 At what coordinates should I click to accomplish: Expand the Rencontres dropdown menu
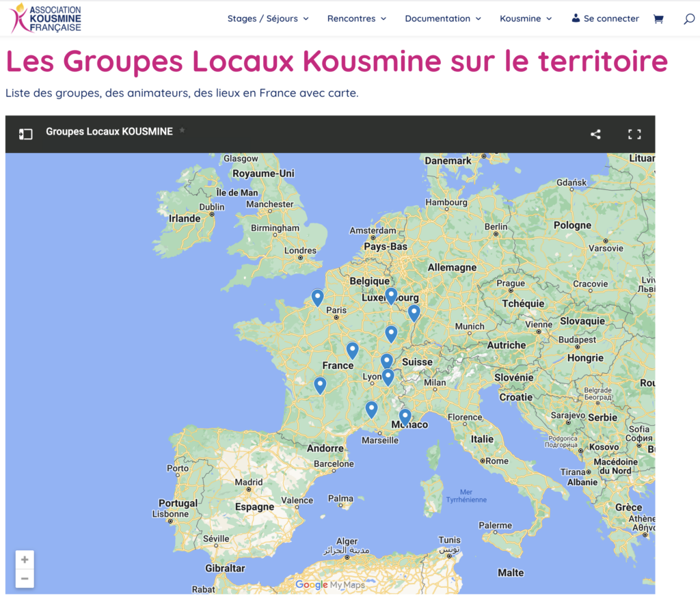pyautogui.click(x=356, y=18)
